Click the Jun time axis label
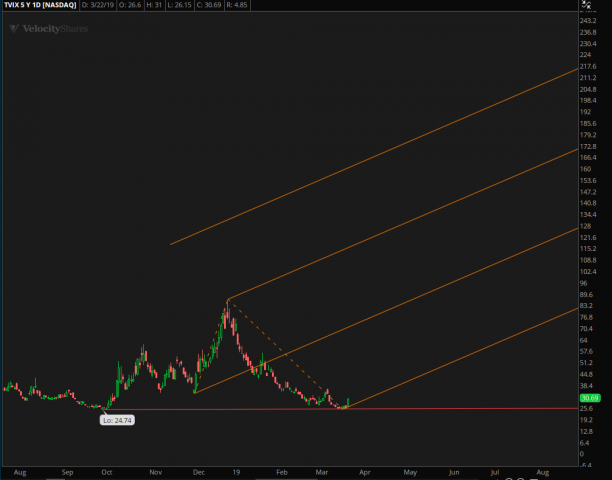612x480 pixels. tap(454, 472)
